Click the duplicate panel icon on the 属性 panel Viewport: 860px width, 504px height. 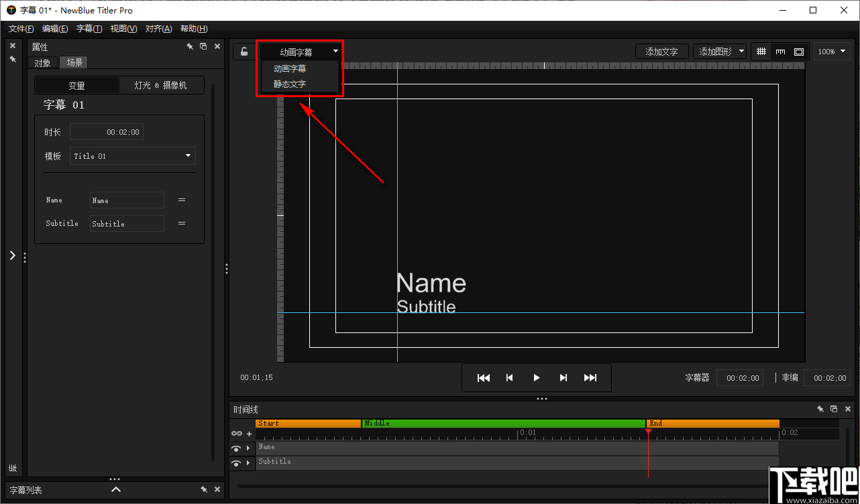pos(203,46)
